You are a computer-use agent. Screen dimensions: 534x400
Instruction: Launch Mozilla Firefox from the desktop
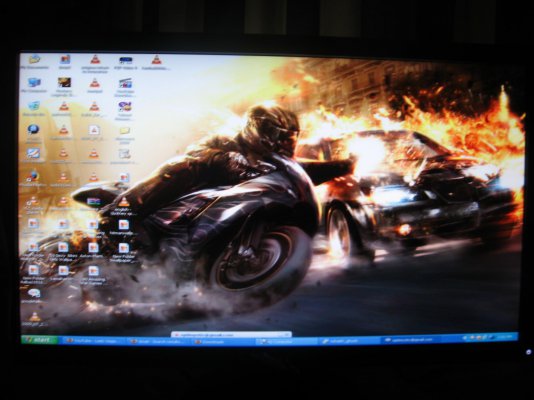[x=33, y=178]
